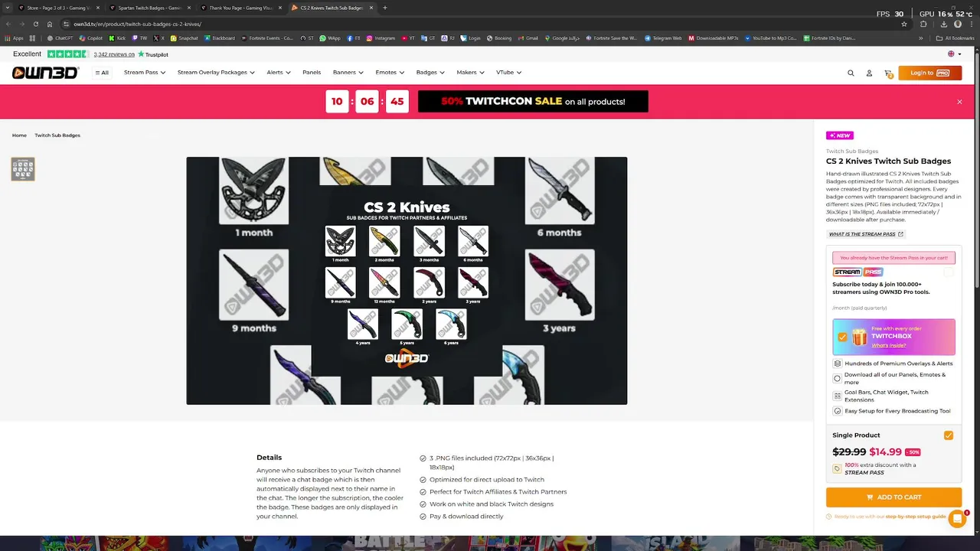This screenshot has height=551, width=980.
Task: Click the browser address bar URL
Action: point(138,24)
